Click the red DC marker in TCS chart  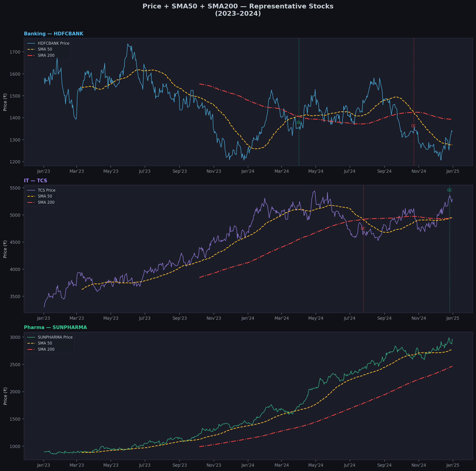363,229
